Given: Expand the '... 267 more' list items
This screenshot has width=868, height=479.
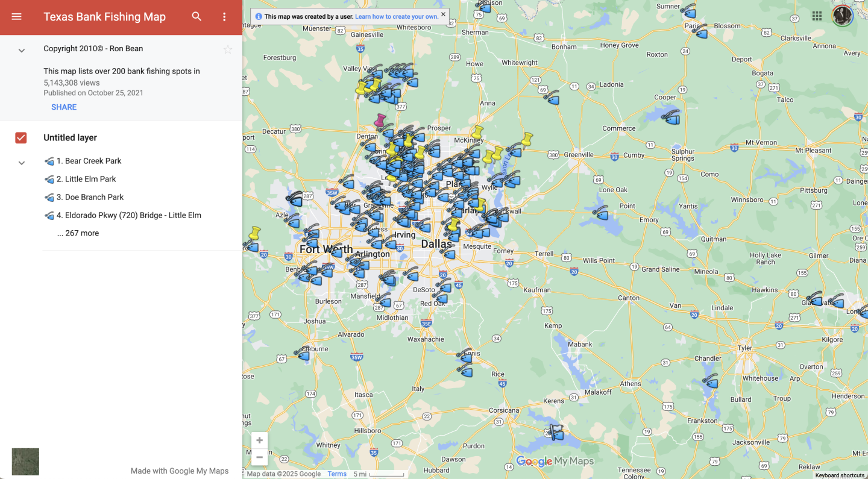Looking at the screenshot, I should (x=78, y=233).
